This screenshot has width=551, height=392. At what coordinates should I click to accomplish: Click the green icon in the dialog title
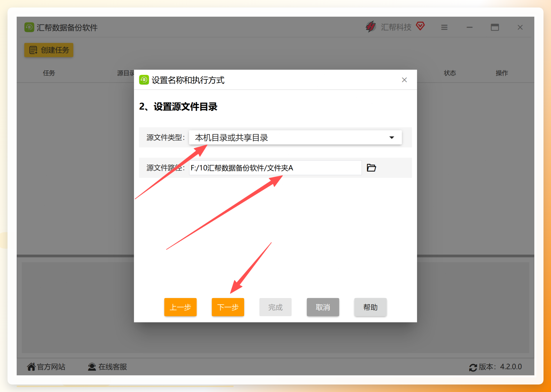(x=144, y=80)
